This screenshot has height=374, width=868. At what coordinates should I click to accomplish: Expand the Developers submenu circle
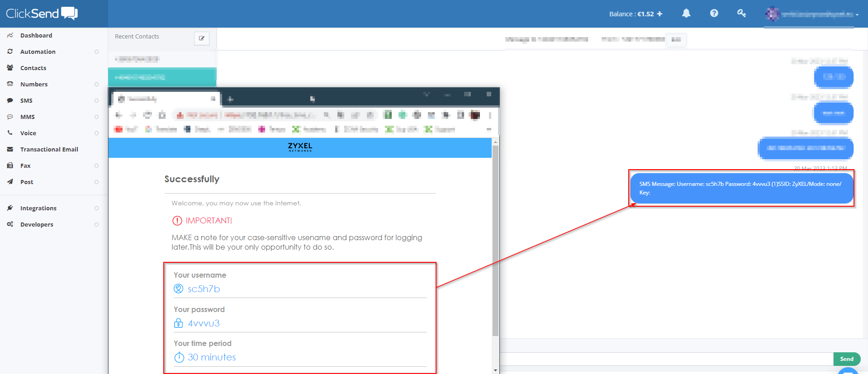pos(96,224)
